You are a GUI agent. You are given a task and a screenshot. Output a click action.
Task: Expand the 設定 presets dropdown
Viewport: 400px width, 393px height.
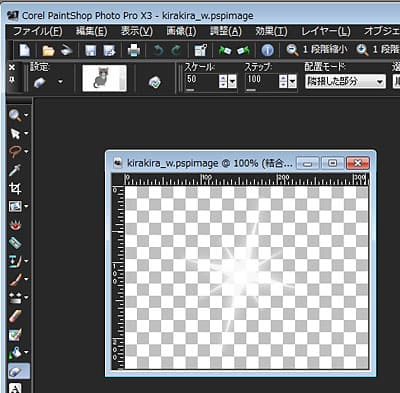(x=60, y=81)
